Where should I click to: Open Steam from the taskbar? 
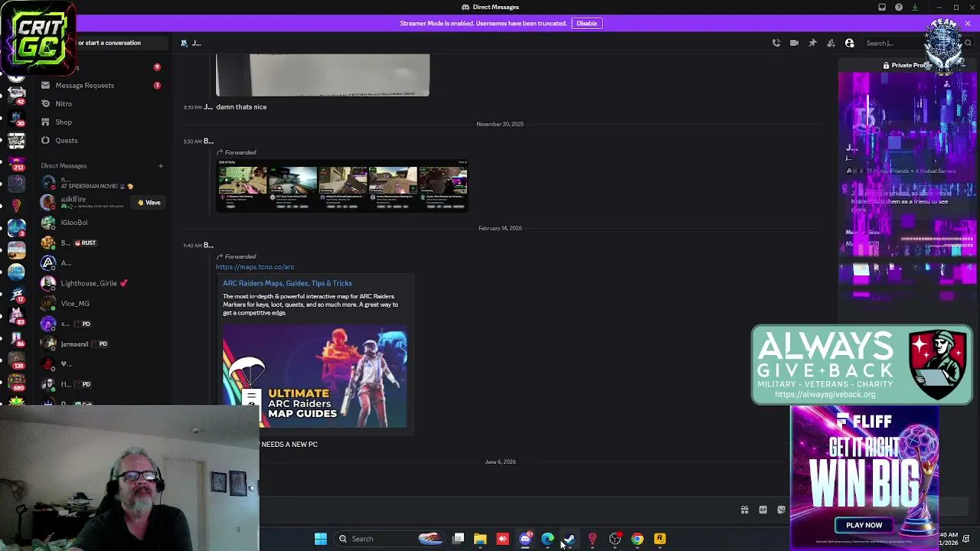tap(570, 539)
